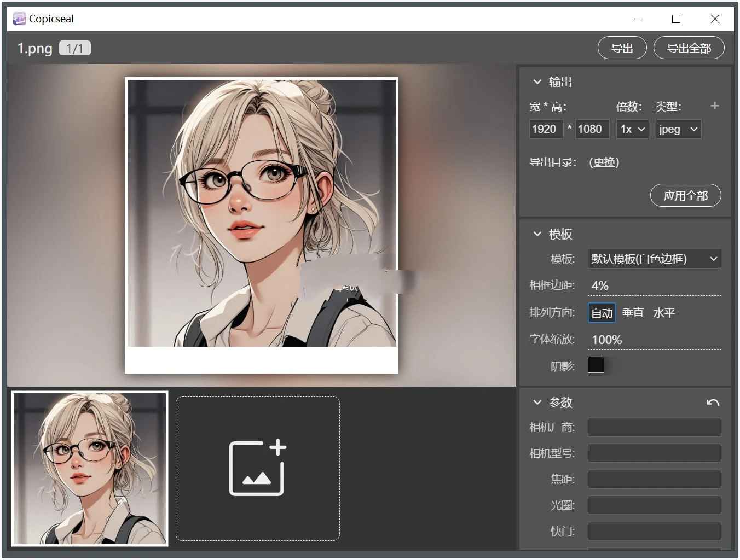
Task: Click the 导出全部 export all button
Action: point(689,48)
